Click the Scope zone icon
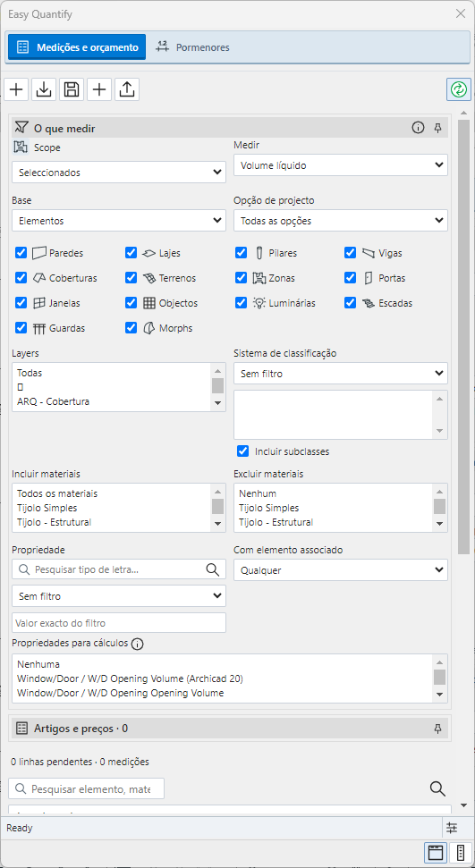Screen dimensions: 475x868 click(x=21, y=147)
